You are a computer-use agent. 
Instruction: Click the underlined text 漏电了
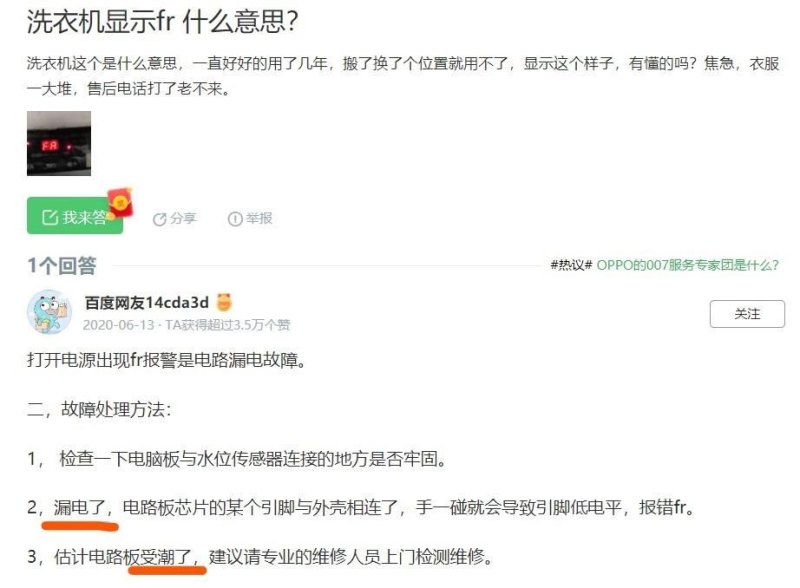click(80, 507)
